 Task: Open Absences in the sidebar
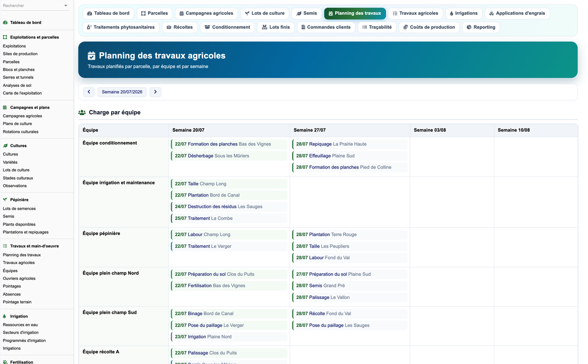pyautogui.click(x=12, y=294)
